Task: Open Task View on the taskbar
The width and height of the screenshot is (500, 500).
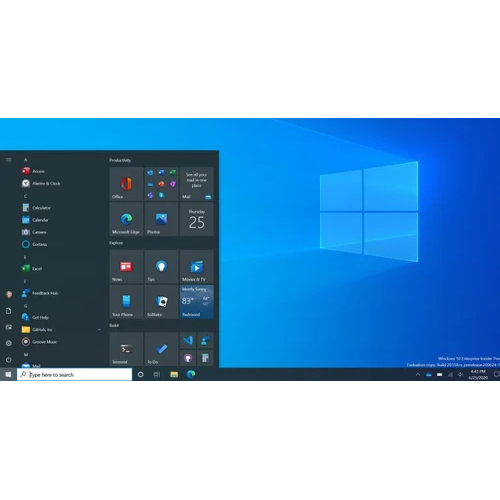Action: 157,374
